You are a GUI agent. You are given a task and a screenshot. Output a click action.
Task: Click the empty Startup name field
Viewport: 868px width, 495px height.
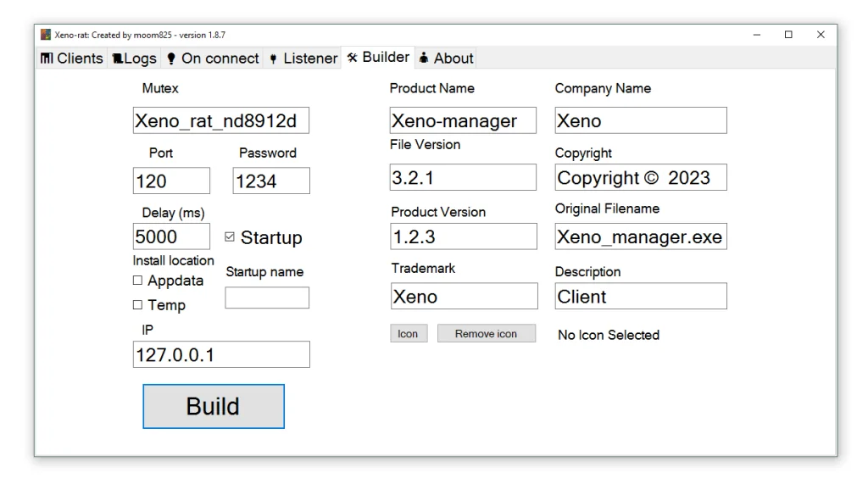click(266, 298)
